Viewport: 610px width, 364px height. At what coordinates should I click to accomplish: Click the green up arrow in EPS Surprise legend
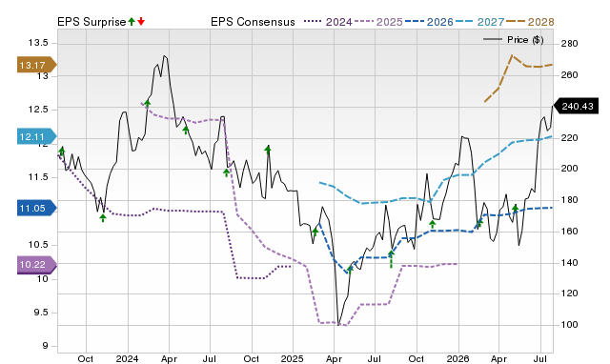tap(132, 22)
